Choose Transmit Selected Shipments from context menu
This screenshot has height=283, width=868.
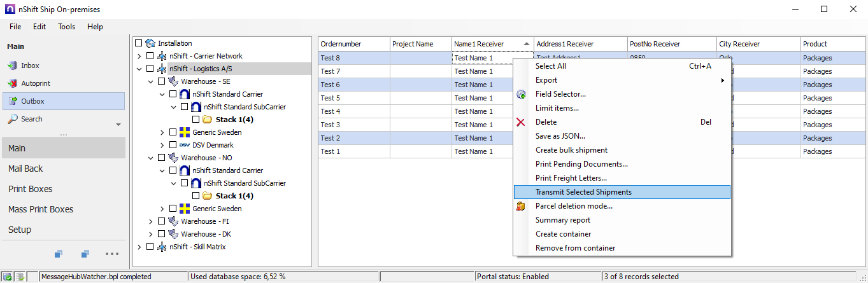[583, 192]
